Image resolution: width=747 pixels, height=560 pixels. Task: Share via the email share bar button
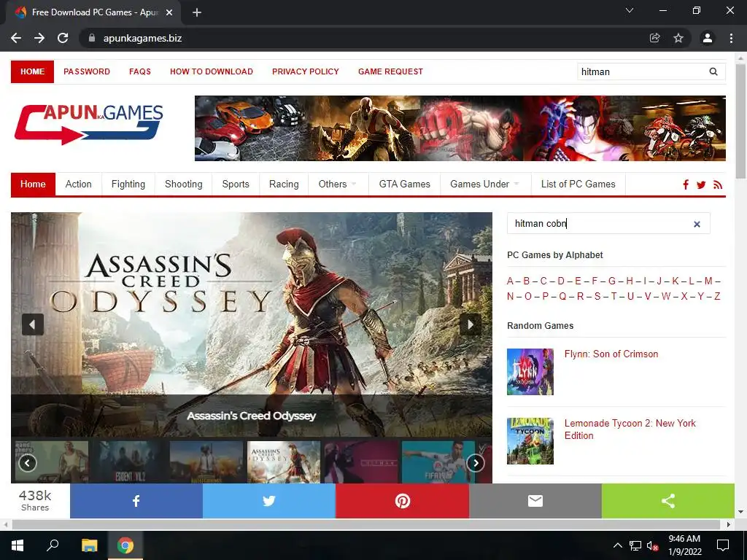coord(535,501)
